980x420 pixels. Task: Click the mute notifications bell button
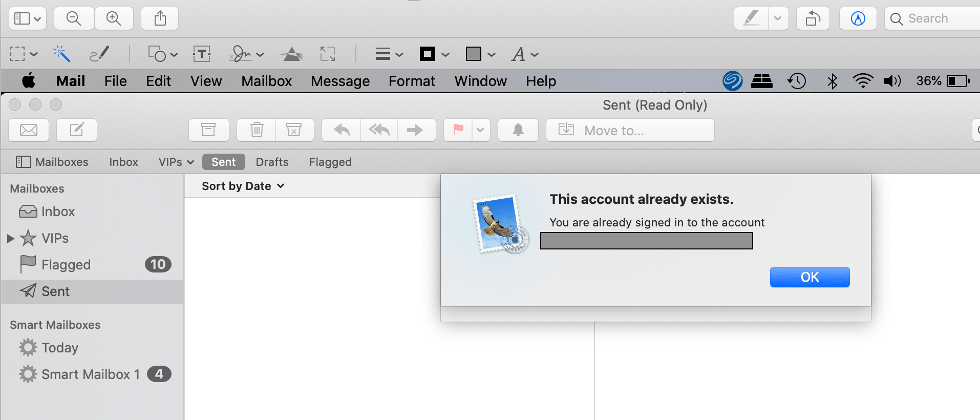click(x=518, y=130)
